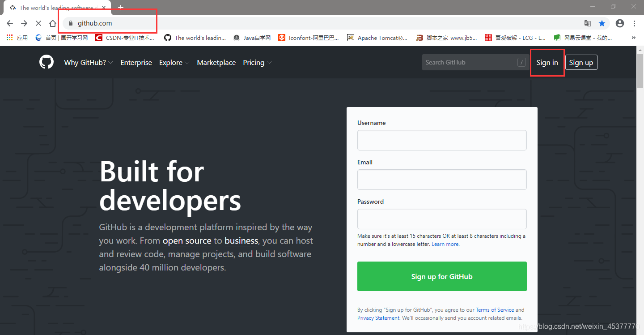Click the scrollbar up arrow
The height and width of the screenshot is (335, 644).
click(x=640, y=50)
